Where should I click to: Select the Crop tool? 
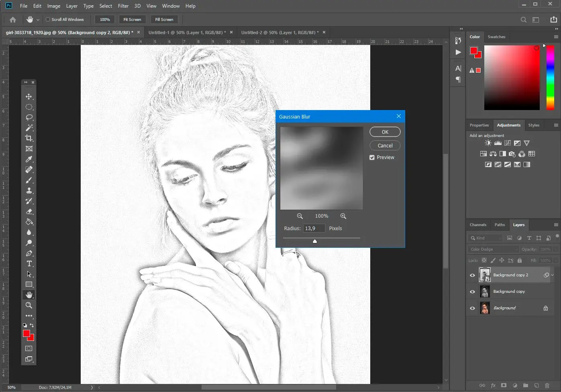pos(29,138)
